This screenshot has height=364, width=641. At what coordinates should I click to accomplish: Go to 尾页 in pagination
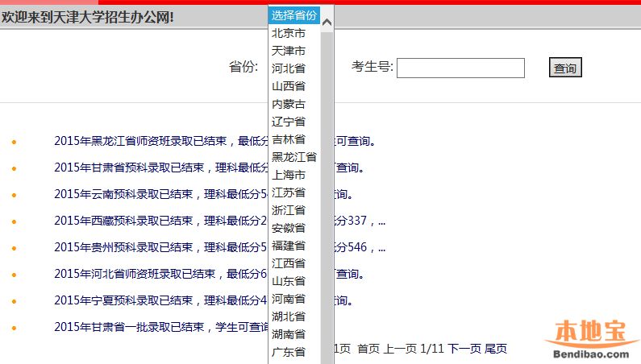[496, 349]
